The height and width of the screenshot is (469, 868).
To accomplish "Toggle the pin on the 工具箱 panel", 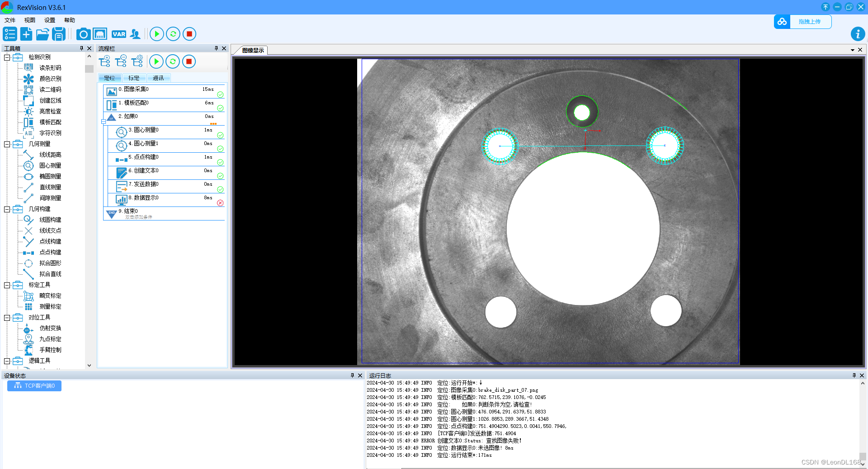I will 81,48.
